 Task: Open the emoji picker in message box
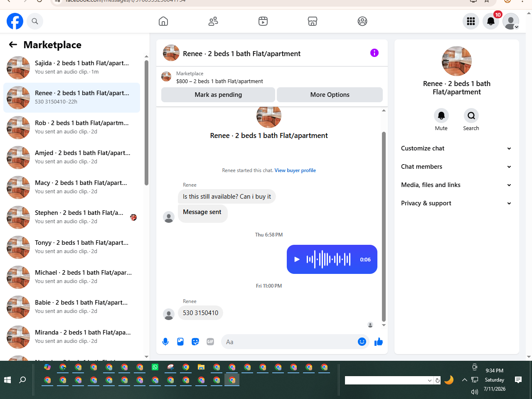[362, 342]
